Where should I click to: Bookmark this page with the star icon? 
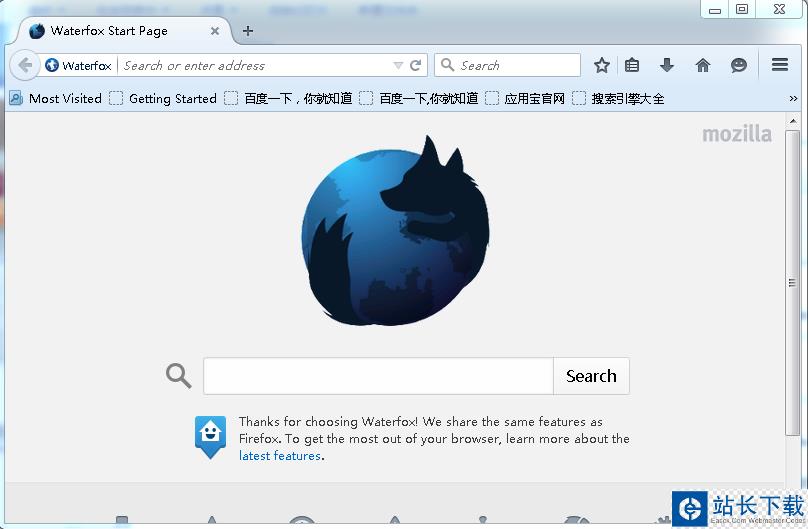tap(601, 65)
